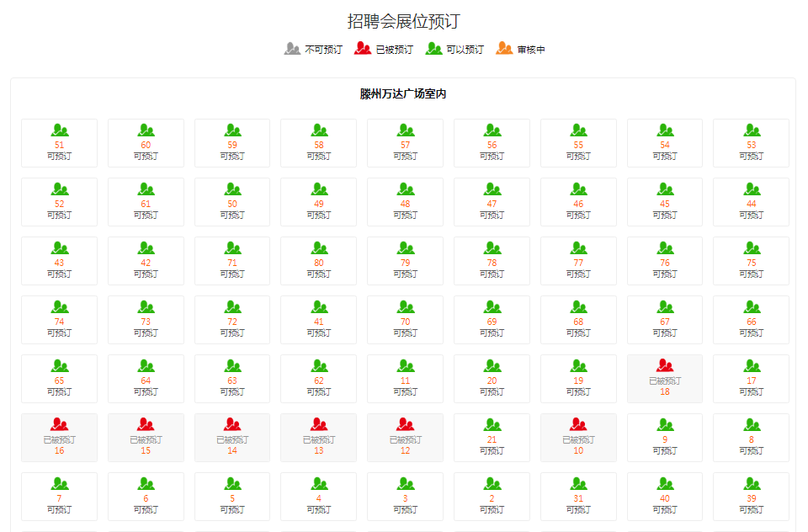
Task: Choose booth number 20
Action: [492, 379]
